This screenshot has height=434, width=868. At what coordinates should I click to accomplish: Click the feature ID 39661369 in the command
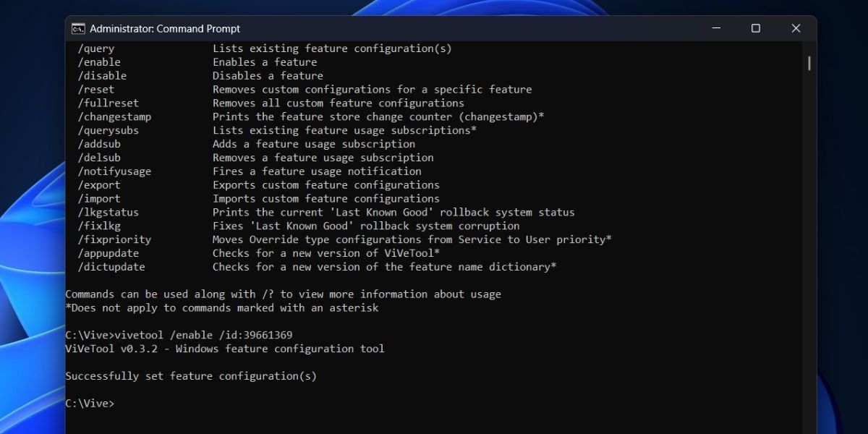pyautogui.click(x=268, y=335)
